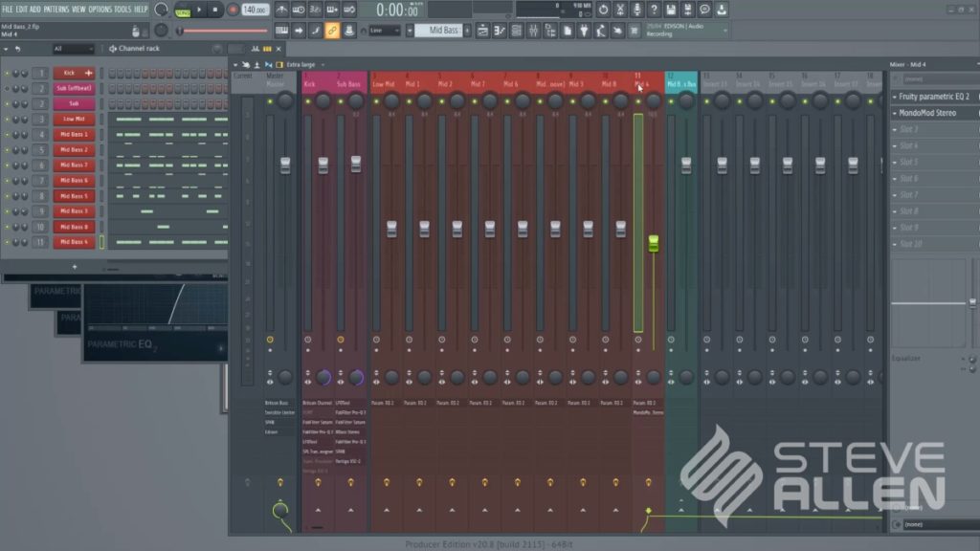Viewport: 980px width, 551px height.
Task: Open the EDIT menu
Action: click(21, 10)
